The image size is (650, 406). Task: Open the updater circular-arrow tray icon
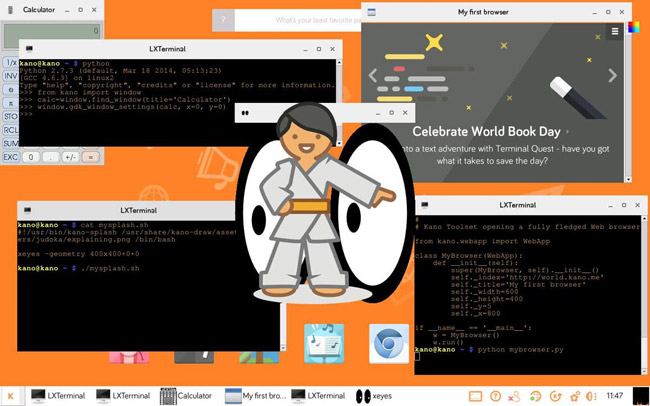pyautogui.click(x=555, y=396)
